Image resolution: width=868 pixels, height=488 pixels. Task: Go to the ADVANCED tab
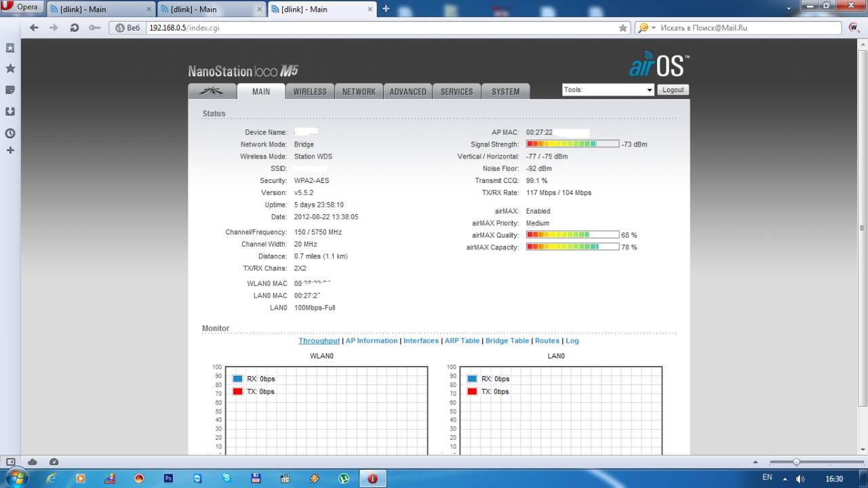408,91
